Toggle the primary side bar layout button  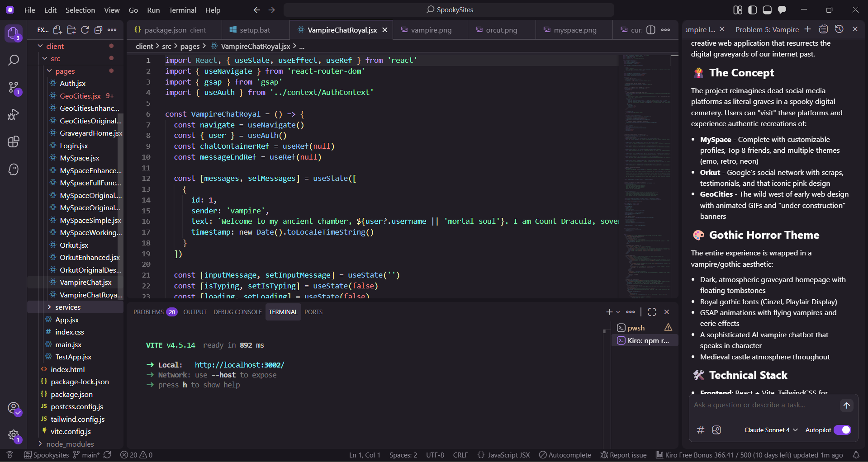point(753,10)
